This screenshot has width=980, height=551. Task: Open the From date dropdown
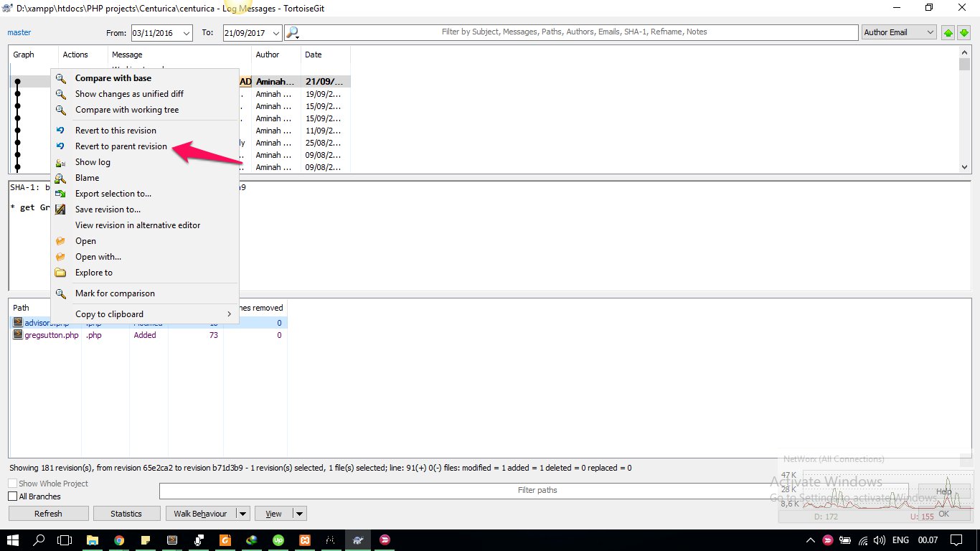click(186, 33)
